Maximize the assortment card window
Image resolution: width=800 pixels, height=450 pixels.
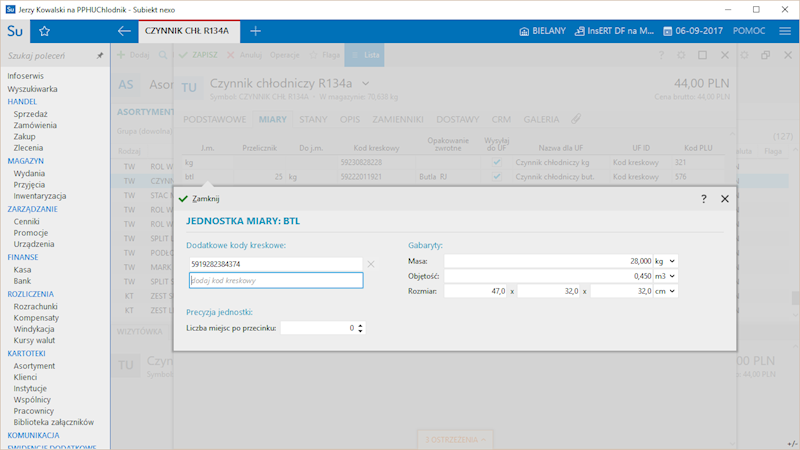703,55
